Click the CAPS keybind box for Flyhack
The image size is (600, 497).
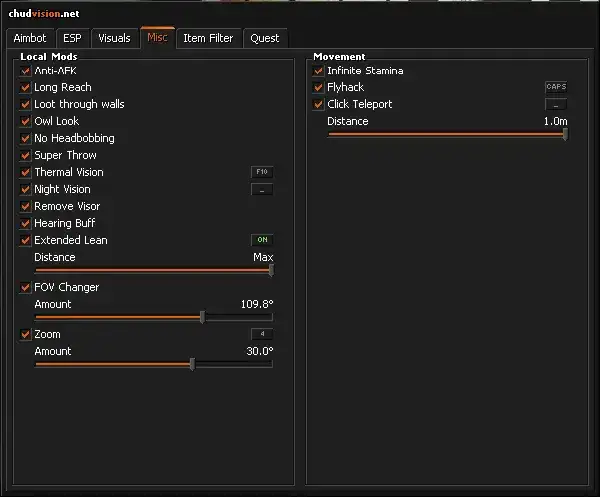click(555, 88)
